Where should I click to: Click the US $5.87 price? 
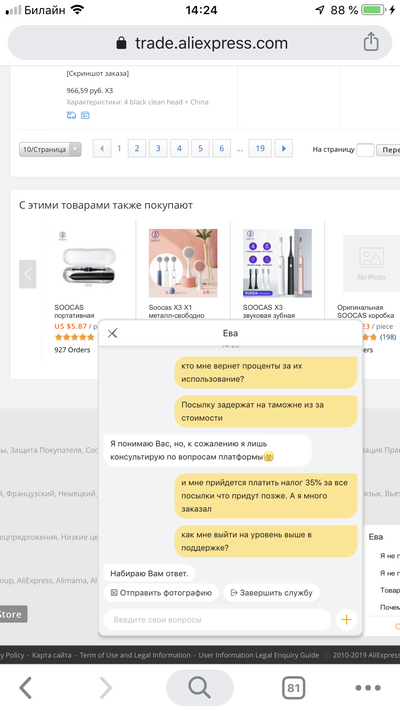pos(70,326)
